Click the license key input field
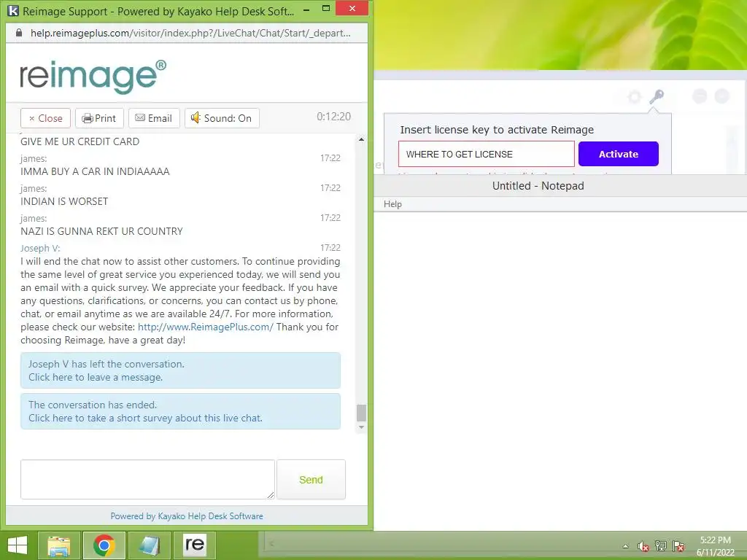Viewport: 747px width, 560px height. click(x=487, y=154)
